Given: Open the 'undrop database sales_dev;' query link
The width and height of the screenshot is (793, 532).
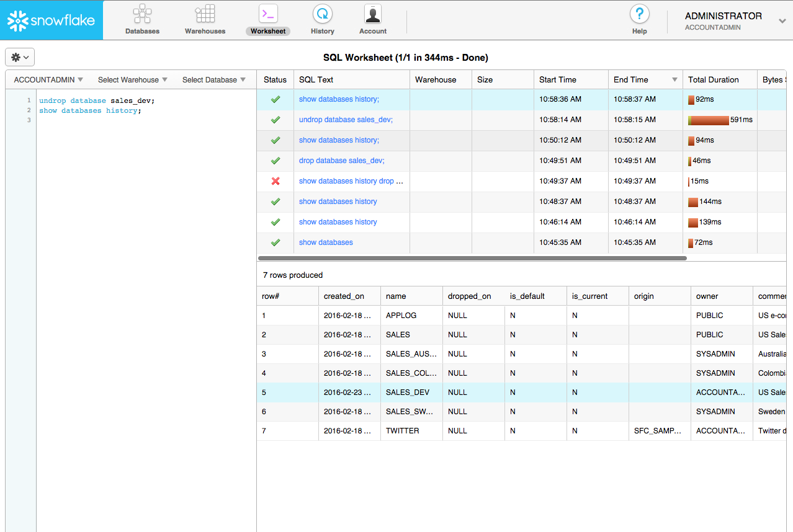Looking at the screenshot, I should tap(346, 120).
